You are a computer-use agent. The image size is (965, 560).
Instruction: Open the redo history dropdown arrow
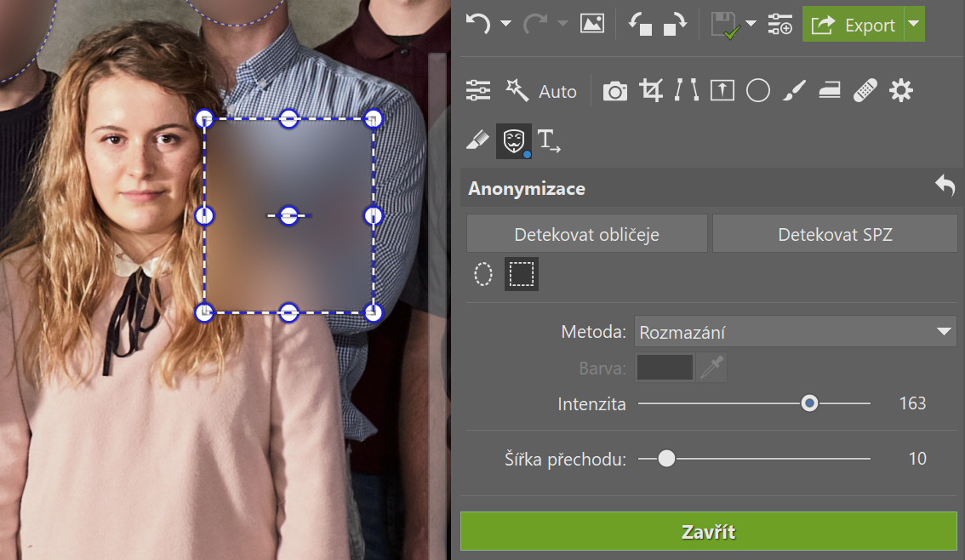(562, 23)
